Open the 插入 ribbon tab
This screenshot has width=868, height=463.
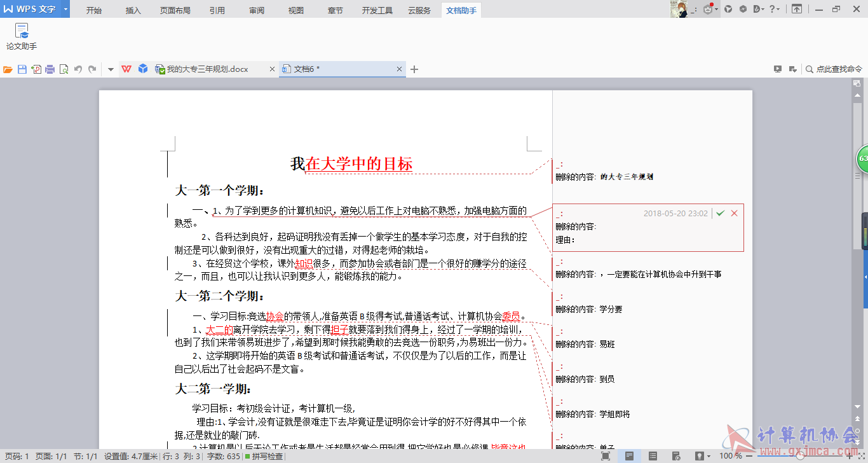(133, 10)
